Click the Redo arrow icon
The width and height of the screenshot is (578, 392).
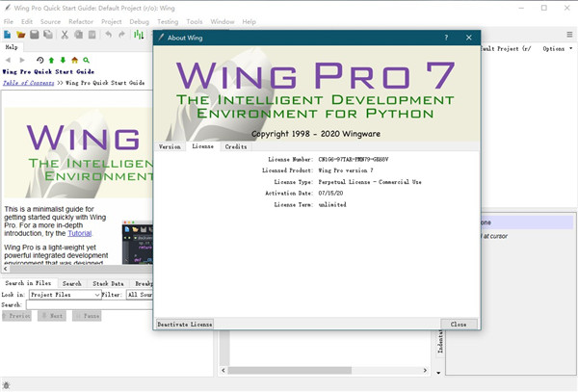(x=122, y=35)
